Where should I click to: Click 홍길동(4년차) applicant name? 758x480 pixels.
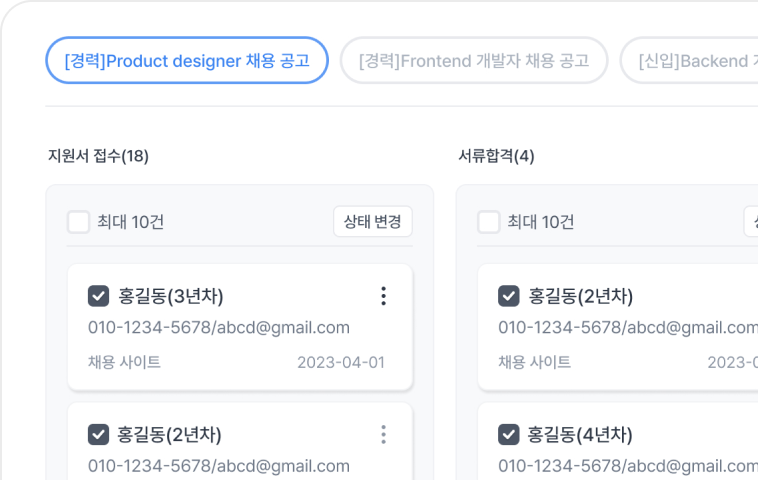[580, 435]
